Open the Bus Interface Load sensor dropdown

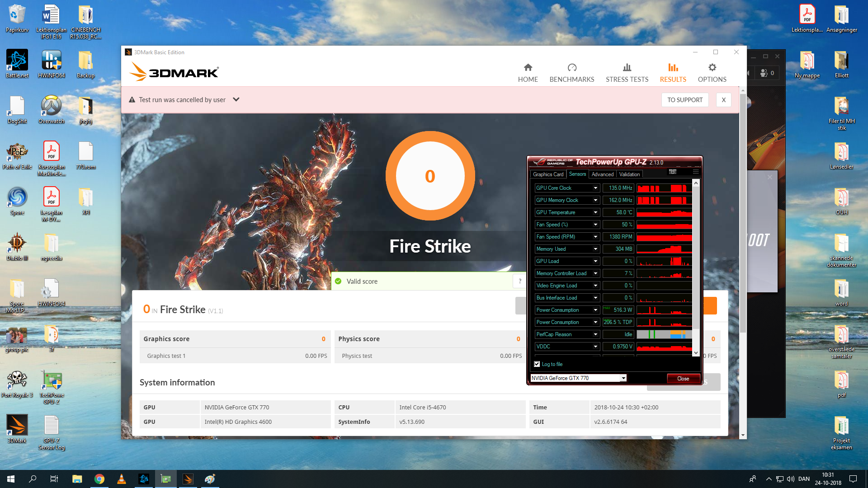[595, 298]
